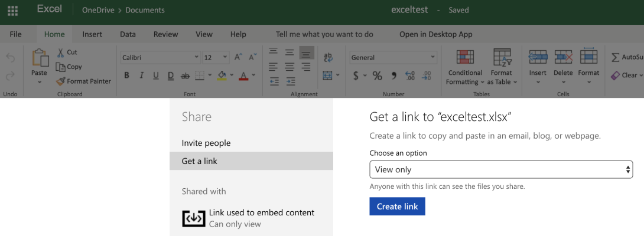Select 'Invite people' in Share panel
The height and width of the screenshot is (236, 644).
[x=206, y=143]
